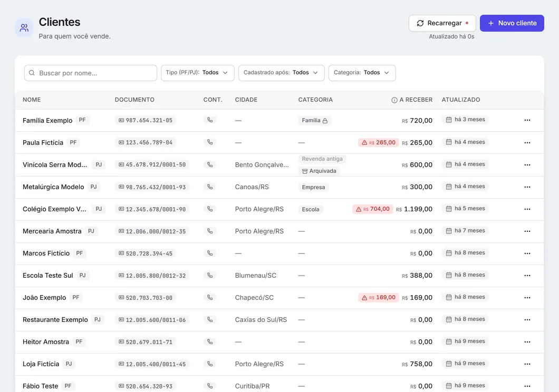Click the archive icon on Arquivada tag
Image resolution: width=559 pixels, height=392 pixels.
(305, 171)
